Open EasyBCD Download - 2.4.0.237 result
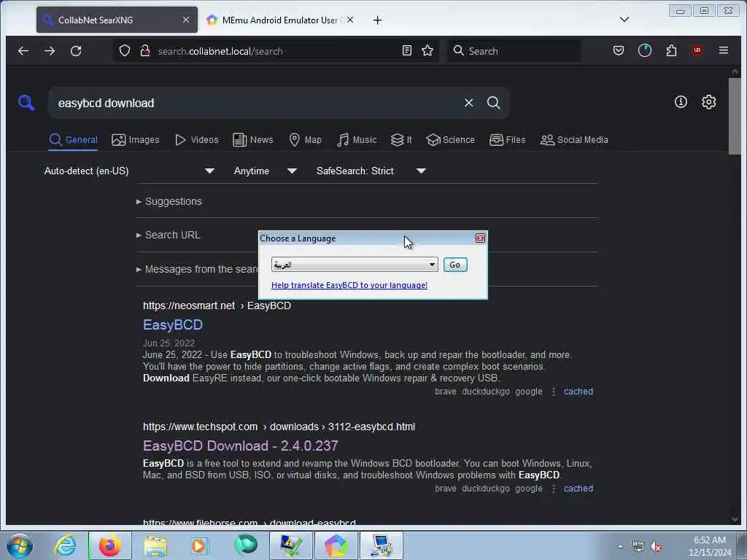 241,446
